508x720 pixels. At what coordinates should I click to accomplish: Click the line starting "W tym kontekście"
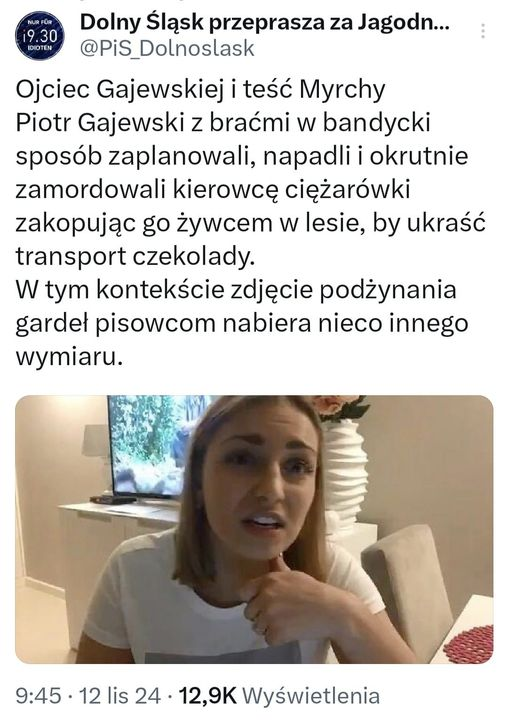coord(236,290)
